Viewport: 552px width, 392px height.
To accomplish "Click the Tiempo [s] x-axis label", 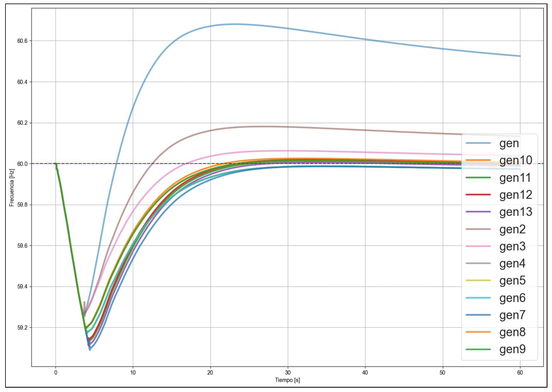I will pyautogui.click(x=287, y=380).
